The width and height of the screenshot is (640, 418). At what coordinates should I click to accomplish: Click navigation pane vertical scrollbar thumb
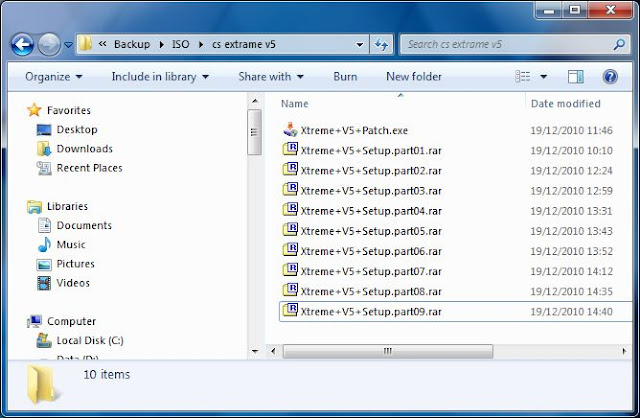tap(255, 132)
